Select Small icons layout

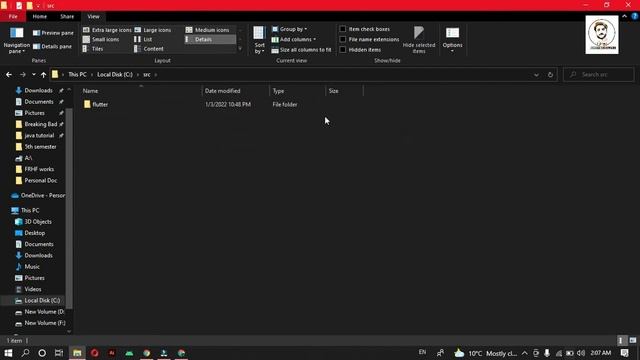coord(101,39)
